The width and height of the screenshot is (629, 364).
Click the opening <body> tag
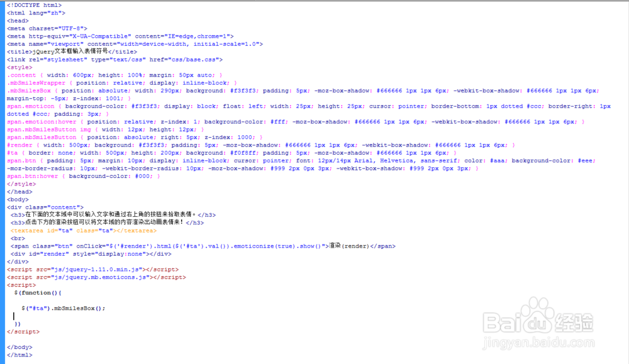click(18, 200)
